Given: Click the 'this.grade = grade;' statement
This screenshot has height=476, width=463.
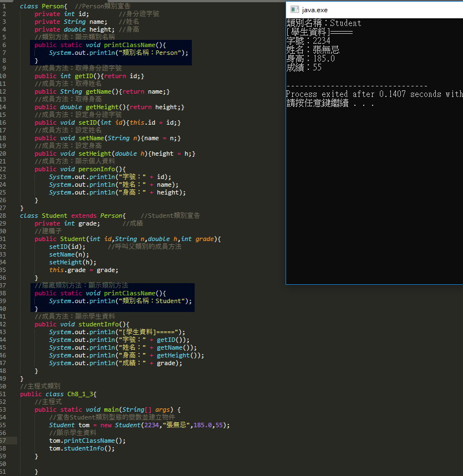Looking at the screenshot, I should pyautogui.click(x=83, y=270).
